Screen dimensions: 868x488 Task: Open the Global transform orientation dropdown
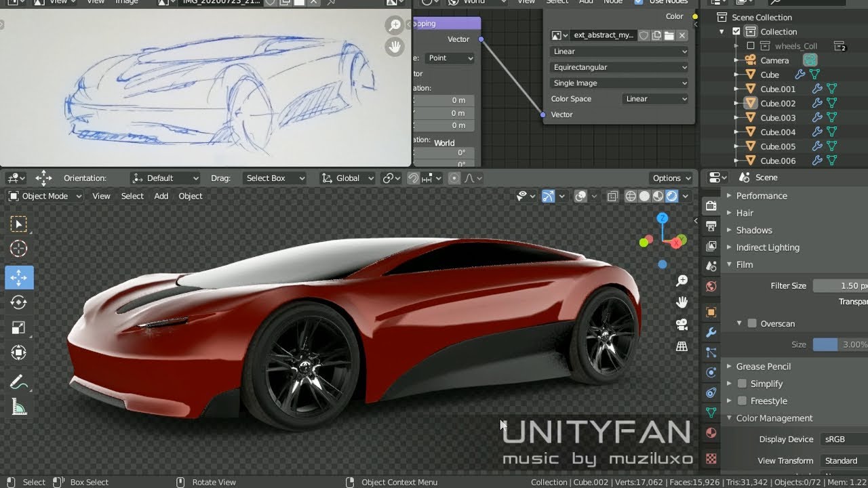tap(348, 178)
